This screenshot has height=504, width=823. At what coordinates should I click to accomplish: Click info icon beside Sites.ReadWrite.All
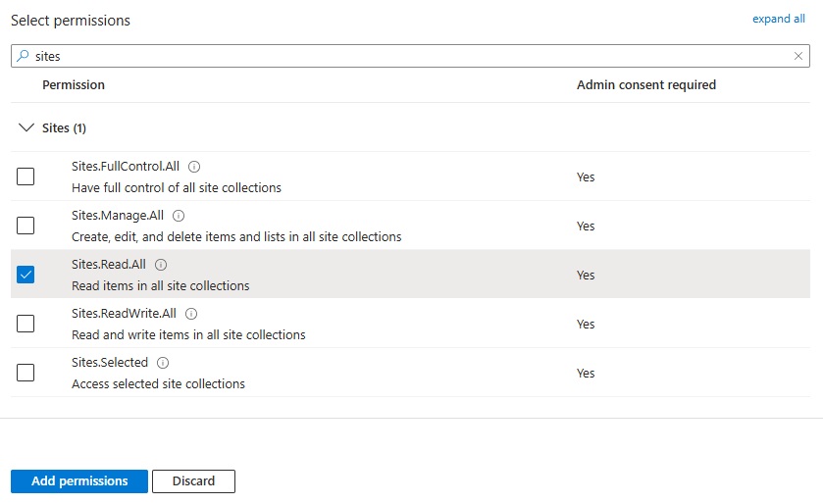[x=191, y=314]
